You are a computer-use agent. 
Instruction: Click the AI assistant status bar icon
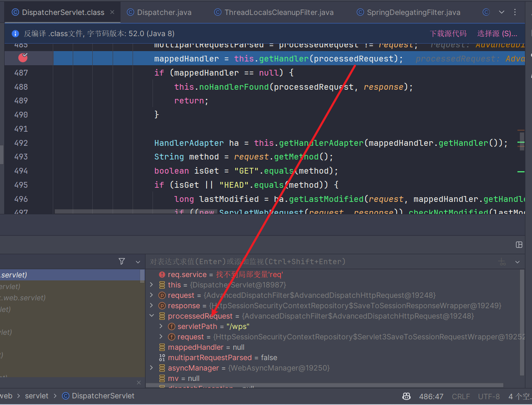click(407, 396)
